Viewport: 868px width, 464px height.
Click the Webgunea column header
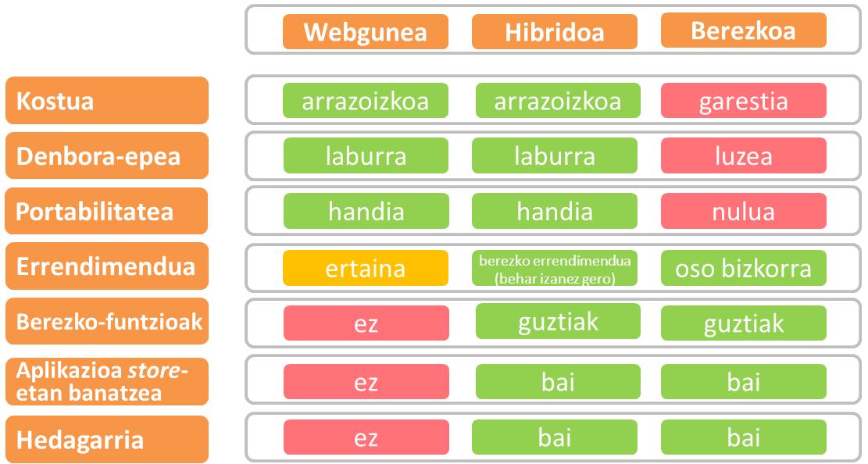(x=365, y=32)
